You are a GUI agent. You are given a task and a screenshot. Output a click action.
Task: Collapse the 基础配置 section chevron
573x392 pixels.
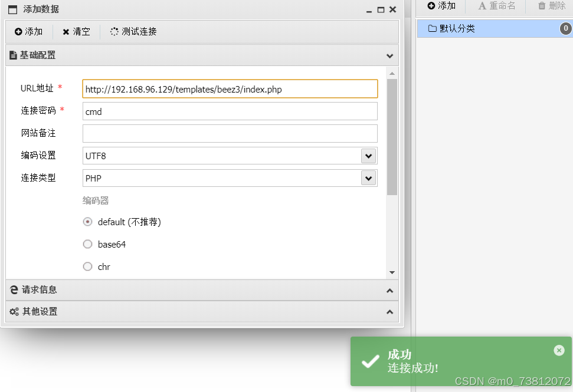[x=390, y=56]
